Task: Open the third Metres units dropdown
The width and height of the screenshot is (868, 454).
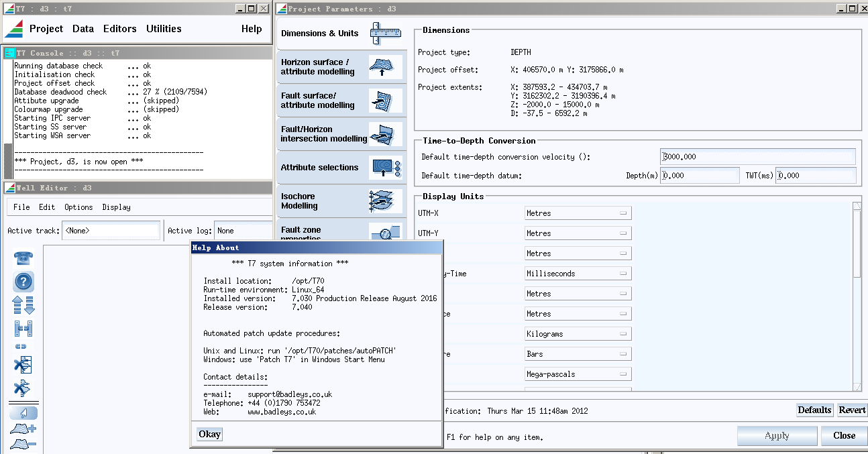Action: point(578,253)
